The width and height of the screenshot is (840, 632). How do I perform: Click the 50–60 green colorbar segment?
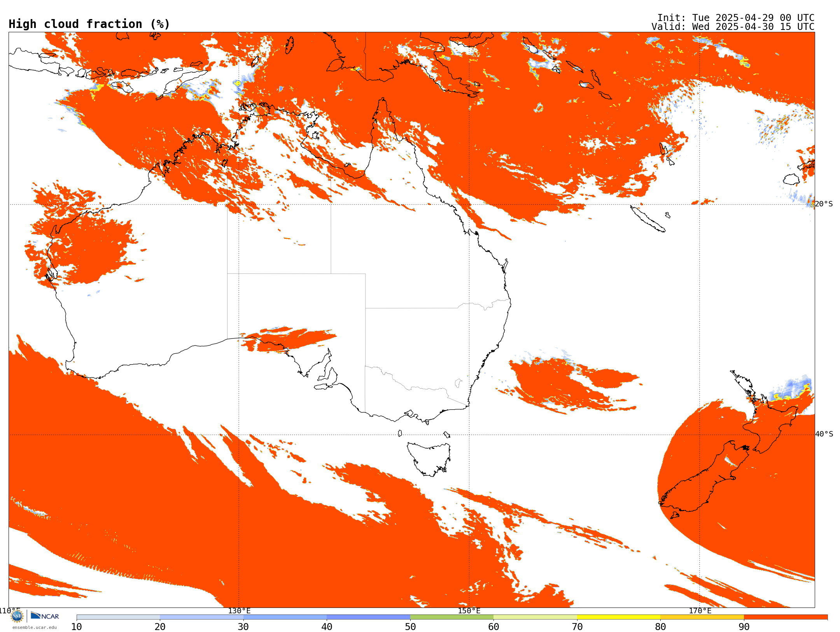452,617
